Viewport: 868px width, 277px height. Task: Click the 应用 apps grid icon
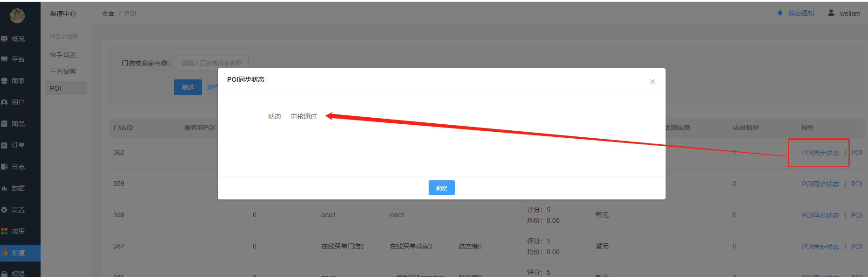(x=4, y=231)
